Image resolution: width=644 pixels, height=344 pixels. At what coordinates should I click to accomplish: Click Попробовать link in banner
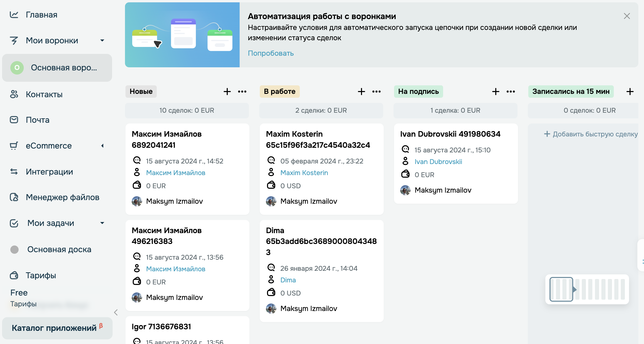pyautogui.click(x=271, y=53)
